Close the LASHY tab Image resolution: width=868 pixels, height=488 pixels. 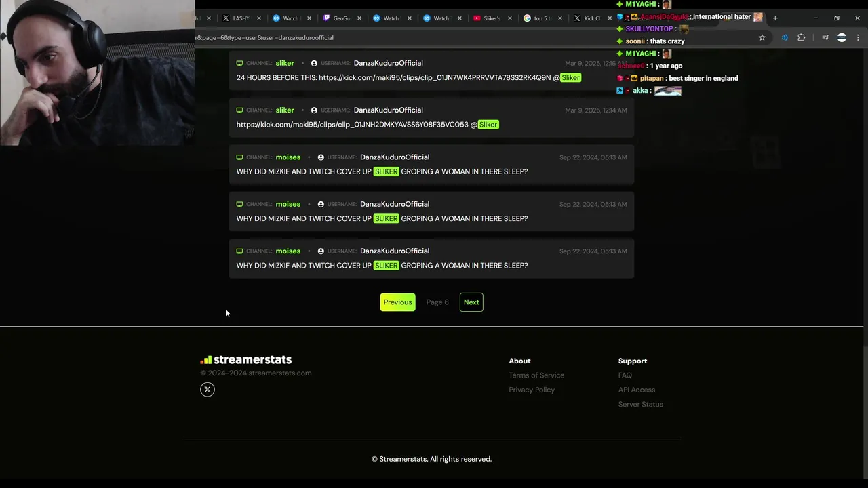click(x=259, y=18)
